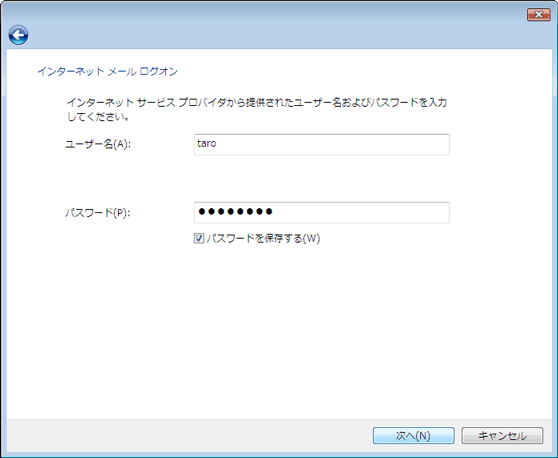This screenshot has width=558, height=458.
Task: Proceed with the 次へ(N) button
Action: [414, 436]
